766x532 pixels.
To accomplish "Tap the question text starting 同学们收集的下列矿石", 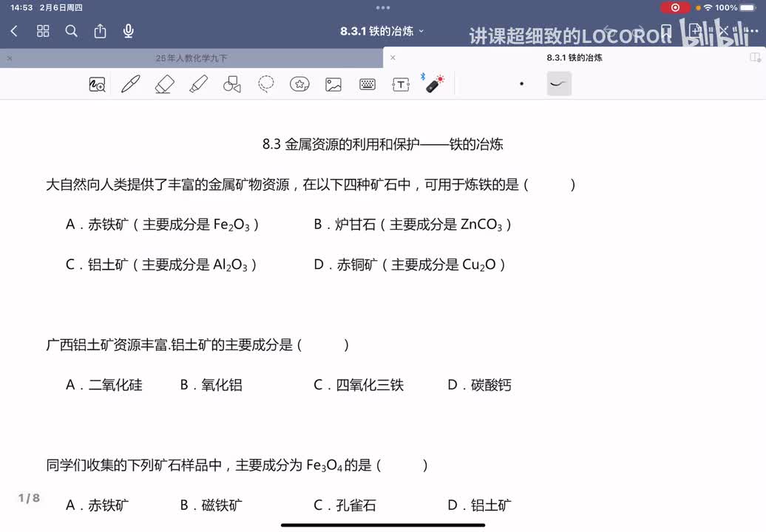I will (x=237, y=465).
